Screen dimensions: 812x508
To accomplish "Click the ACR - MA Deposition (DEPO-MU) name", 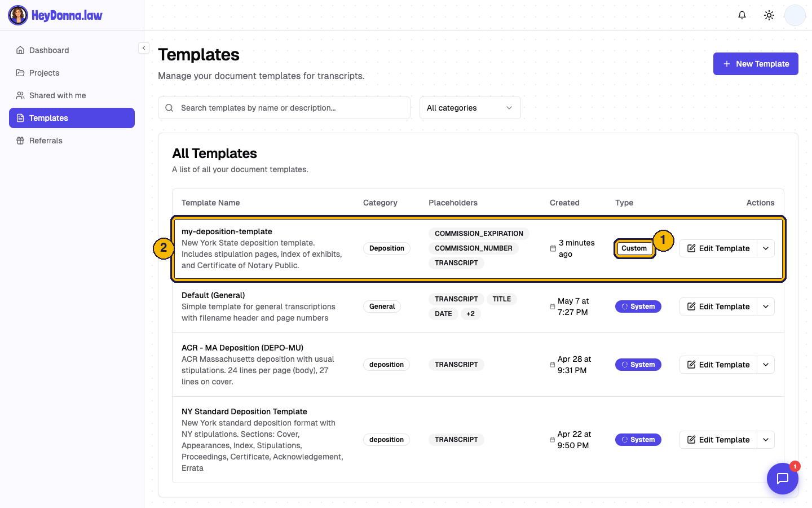I will (242, 348).
